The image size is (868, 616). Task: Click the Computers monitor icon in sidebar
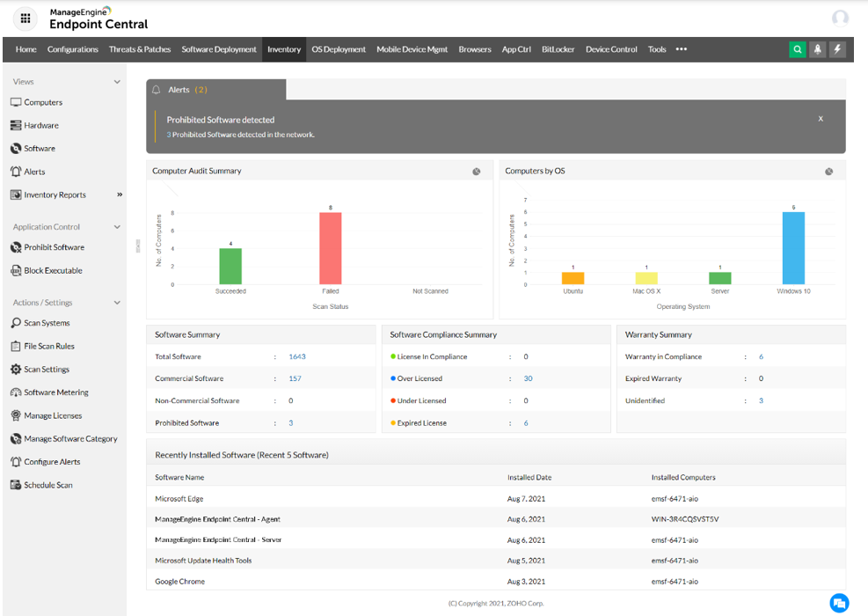(16, 102)
